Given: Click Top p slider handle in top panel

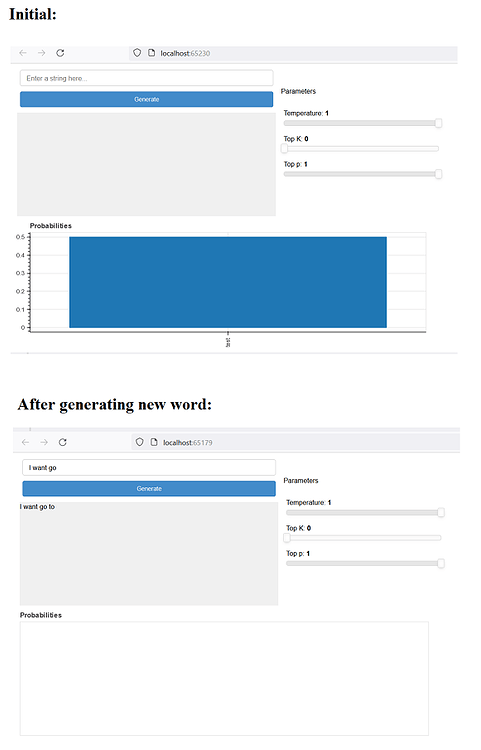Looking at the screenshot, I should pyautogui.click(x=438, y=174).
